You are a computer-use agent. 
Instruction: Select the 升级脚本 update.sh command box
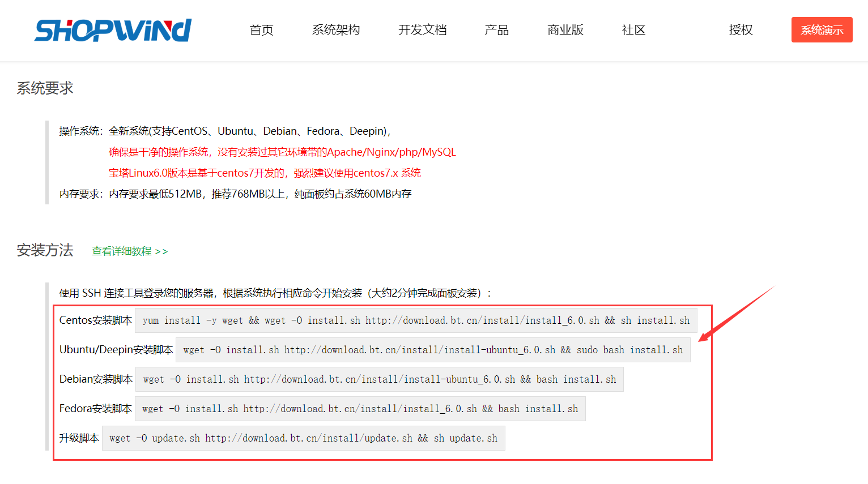(x=304, y=438)
